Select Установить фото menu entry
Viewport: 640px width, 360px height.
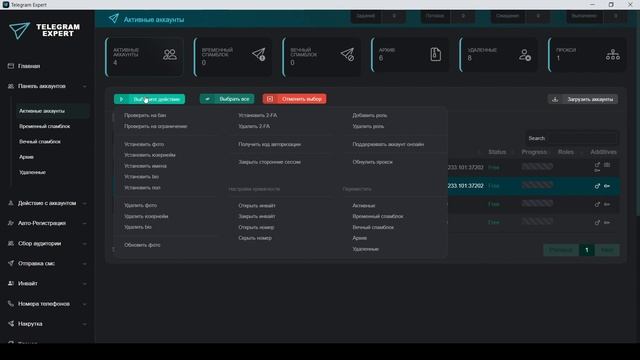144,144
